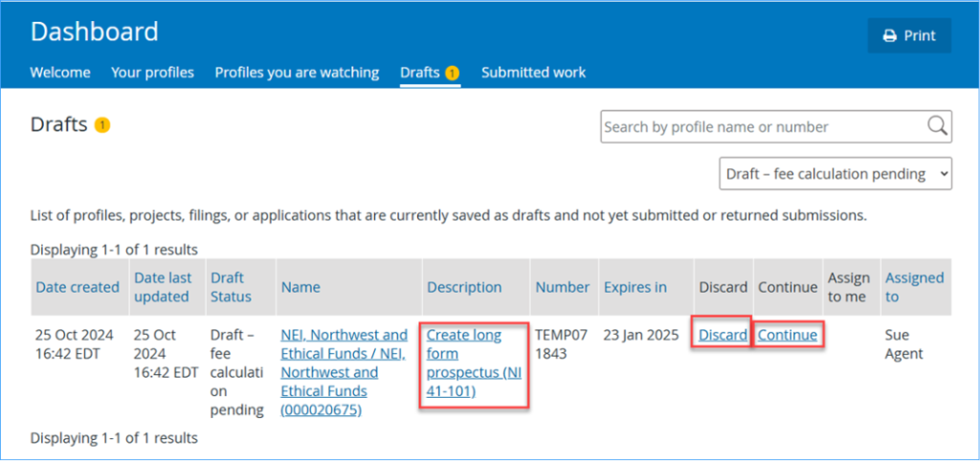Sort by Assigned to column header

coord(914,287)
